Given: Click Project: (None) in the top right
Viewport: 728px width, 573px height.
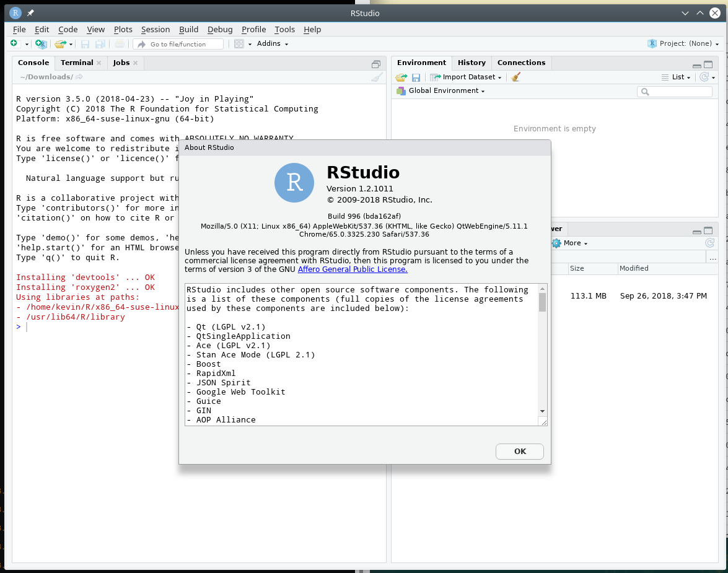Looking at the screenshot, I should 682,43.
